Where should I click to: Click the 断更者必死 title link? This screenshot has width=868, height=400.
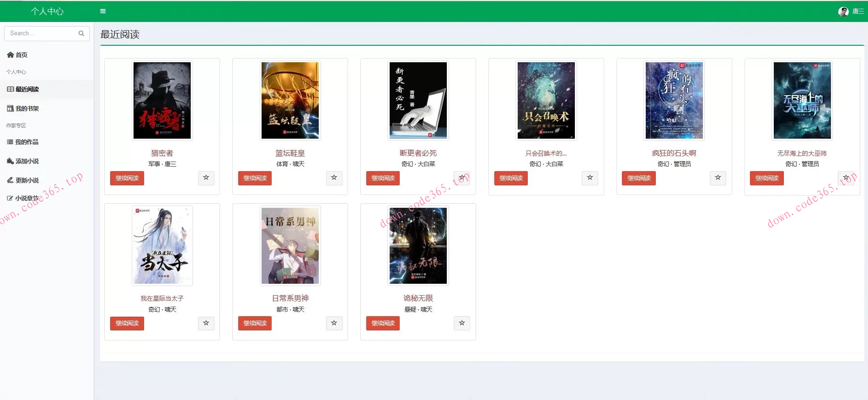(x=418, y=153)
